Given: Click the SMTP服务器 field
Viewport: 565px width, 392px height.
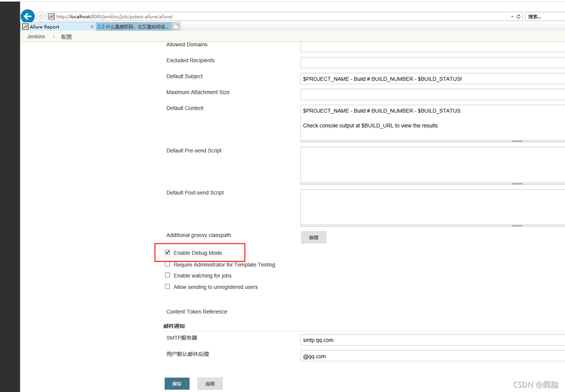Looking at the screenshot, I should (x=432, y=340).
